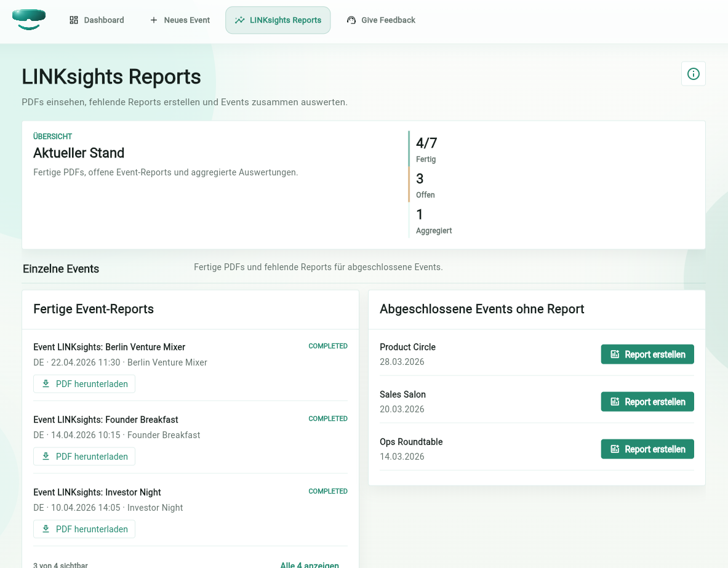Click the Alle 4 anzeigen link
Image resolution: width=728 pixels, height=568 pixels.
(x=309, y=565)
